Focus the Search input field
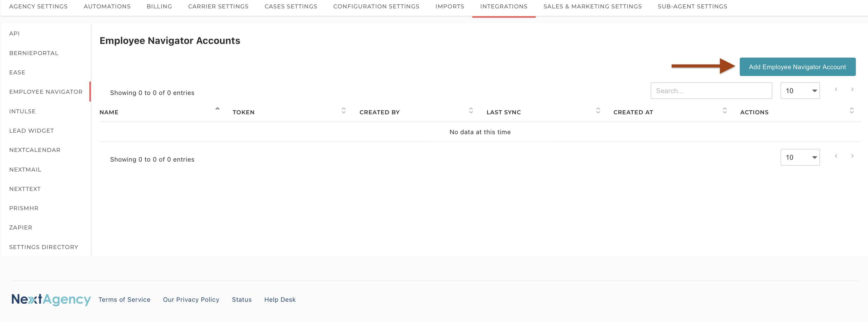The height and width of the screenshot is (322, 868). 711,91
